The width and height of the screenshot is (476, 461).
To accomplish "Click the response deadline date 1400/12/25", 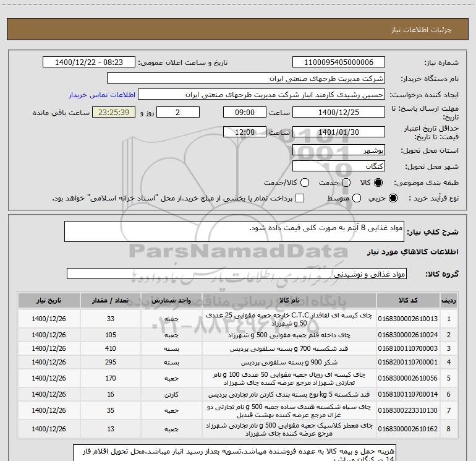I will pos(339,113).
